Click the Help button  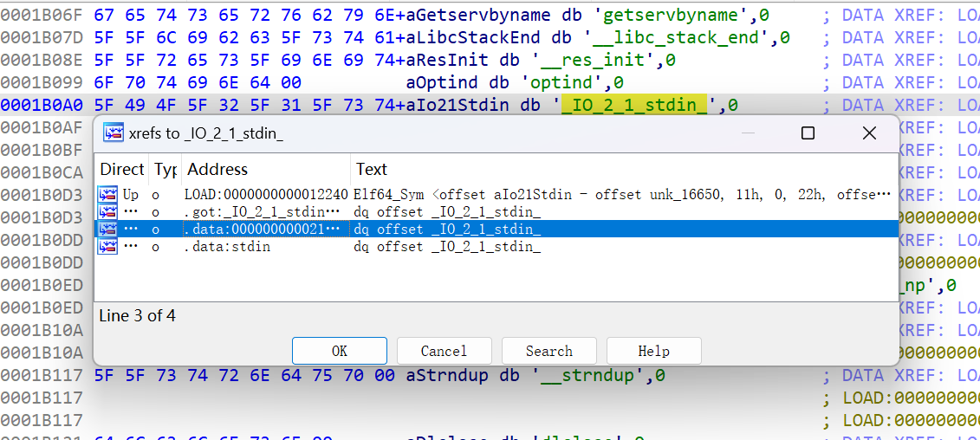pyautogui.click(x=653, y=351)
